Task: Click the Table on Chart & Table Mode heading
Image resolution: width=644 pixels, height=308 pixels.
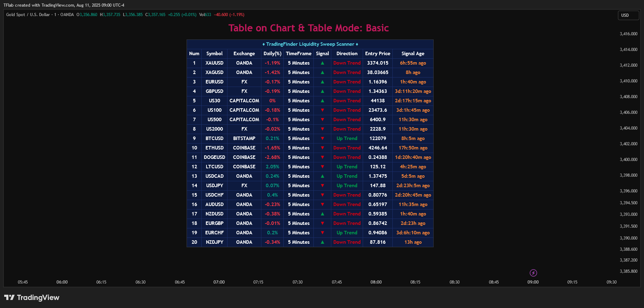Action: (309, 28)
